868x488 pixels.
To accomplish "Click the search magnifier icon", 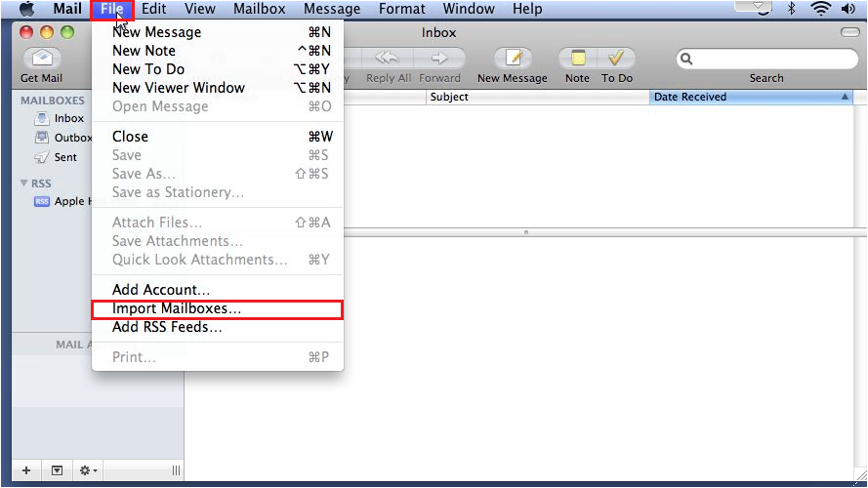I will pos(686,59).
